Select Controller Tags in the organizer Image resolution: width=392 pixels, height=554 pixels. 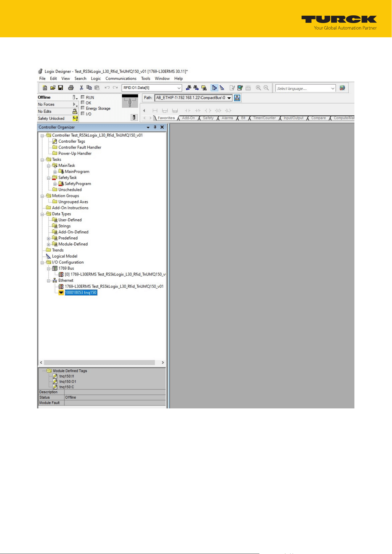(72, 141)
